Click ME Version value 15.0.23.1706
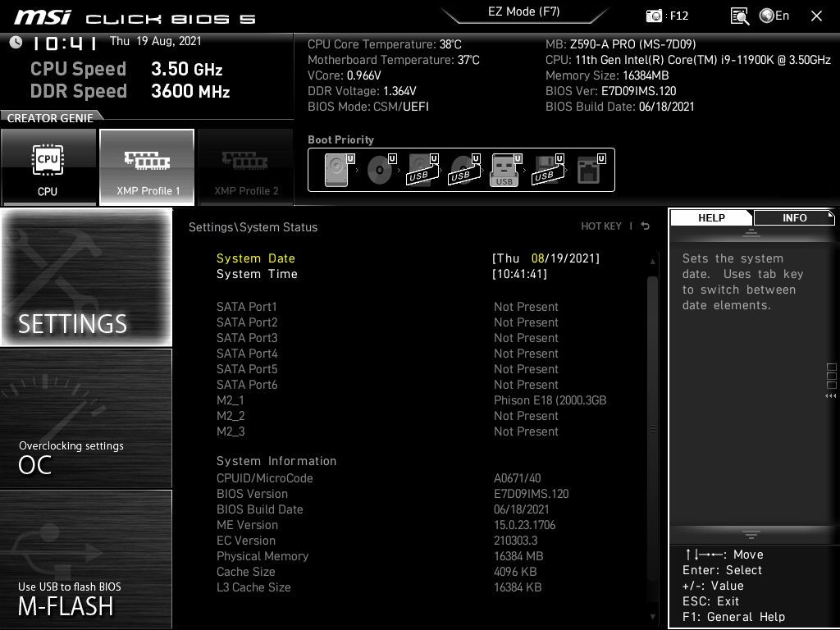This screenshot has height=630, width=840. click(524, 524)
